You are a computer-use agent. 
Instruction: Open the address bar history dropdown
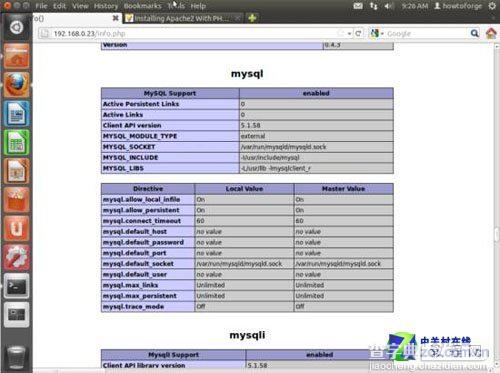[349, 34]
